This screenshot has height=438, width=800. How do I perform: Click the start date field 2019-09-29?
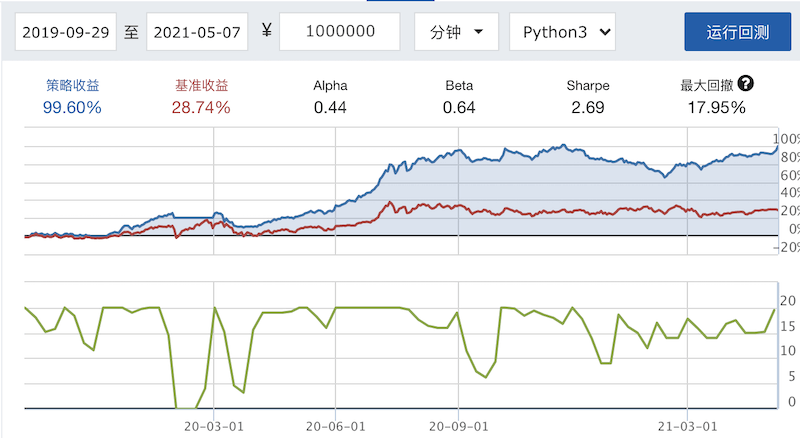67,32
